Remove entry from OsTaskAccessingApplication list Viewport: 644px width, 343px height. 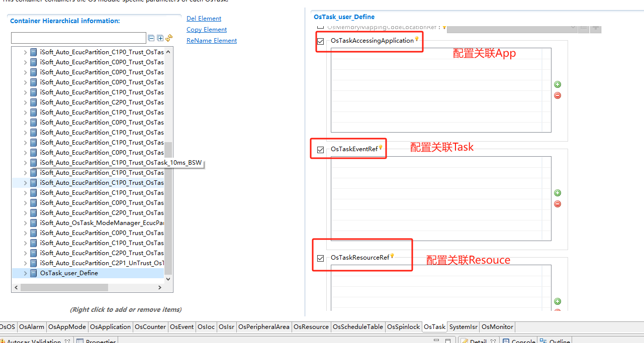tap(558, 95)
